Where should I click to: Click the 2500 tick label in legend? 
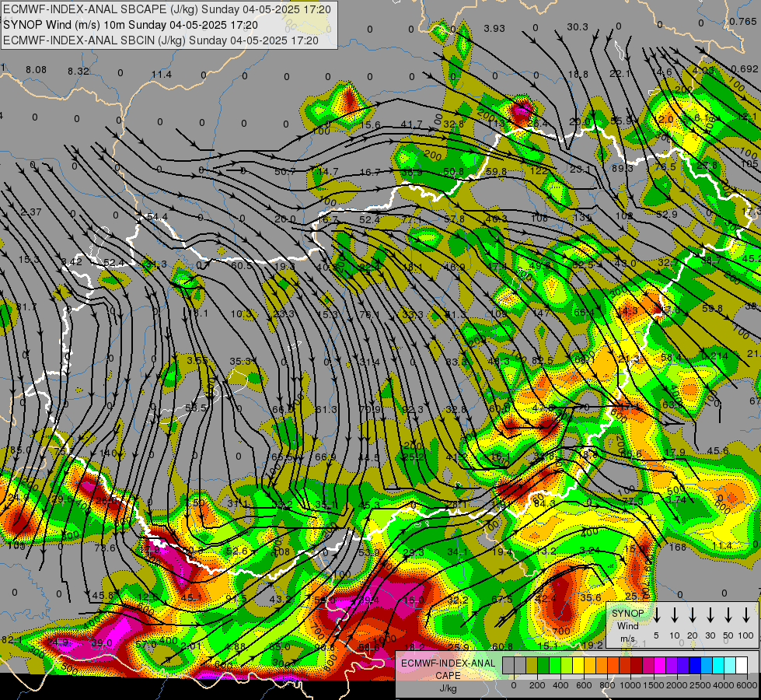(700, 685)
